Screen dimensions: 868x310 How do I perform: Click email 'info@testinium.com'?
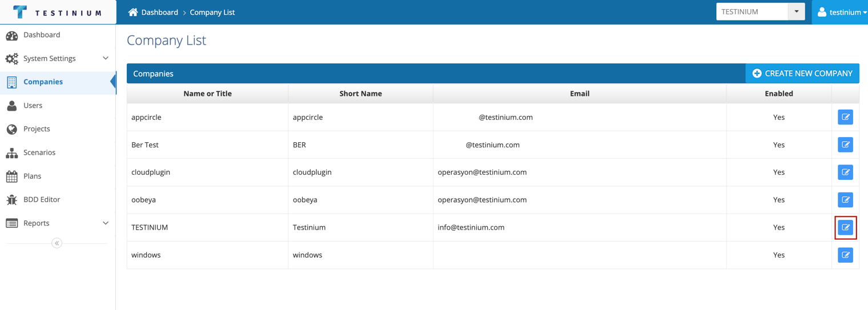pos(471,227)
